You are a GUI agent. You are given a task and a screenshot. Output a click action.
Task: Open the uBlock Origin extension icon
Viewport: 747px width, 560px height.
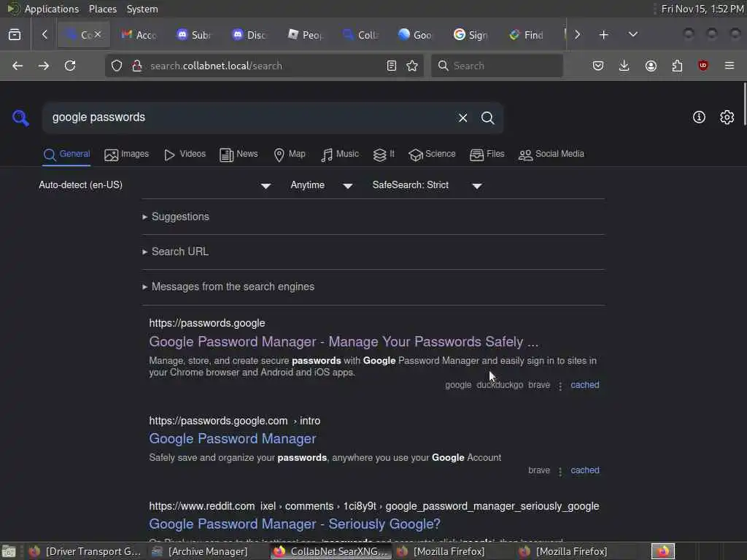point(703,66)
